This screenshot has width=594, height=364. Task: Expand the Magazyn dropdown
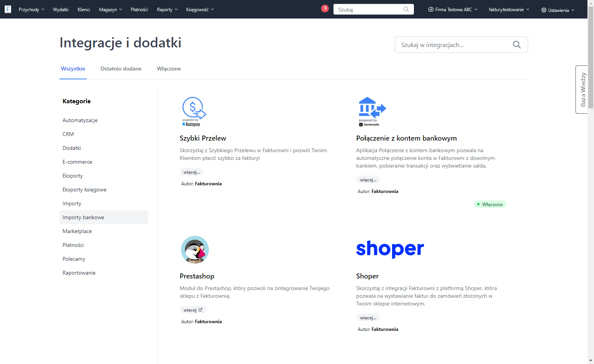pyautogui.click(x=110, y=10)
